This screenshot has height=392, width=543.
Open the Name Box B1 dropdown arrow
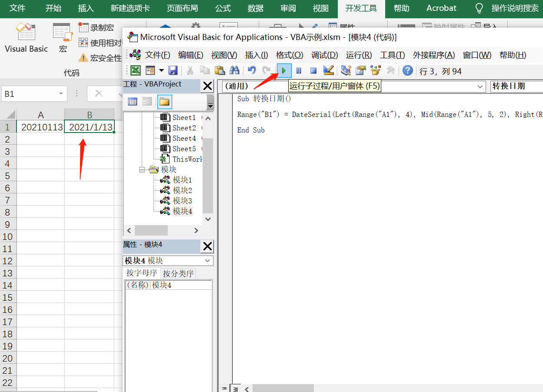pos(61,93)
